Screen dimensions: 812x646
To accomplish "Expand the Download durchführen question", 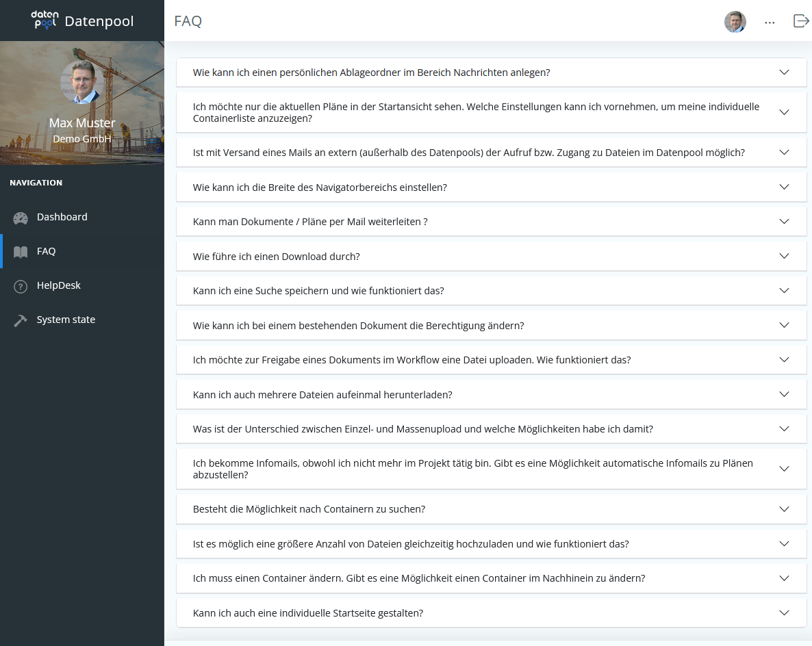I will (x=784, y=255).
